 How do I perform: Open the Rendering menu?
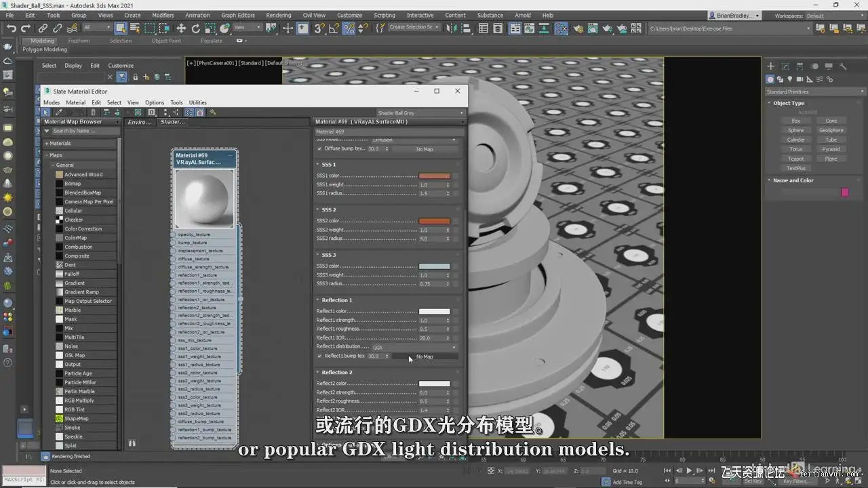click(x=278, y=15)
